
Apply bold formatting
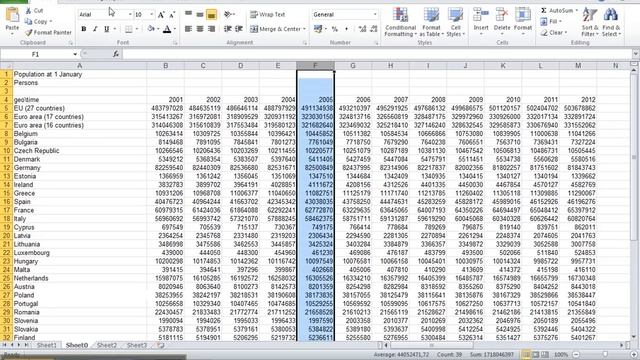tap(84, 29)
